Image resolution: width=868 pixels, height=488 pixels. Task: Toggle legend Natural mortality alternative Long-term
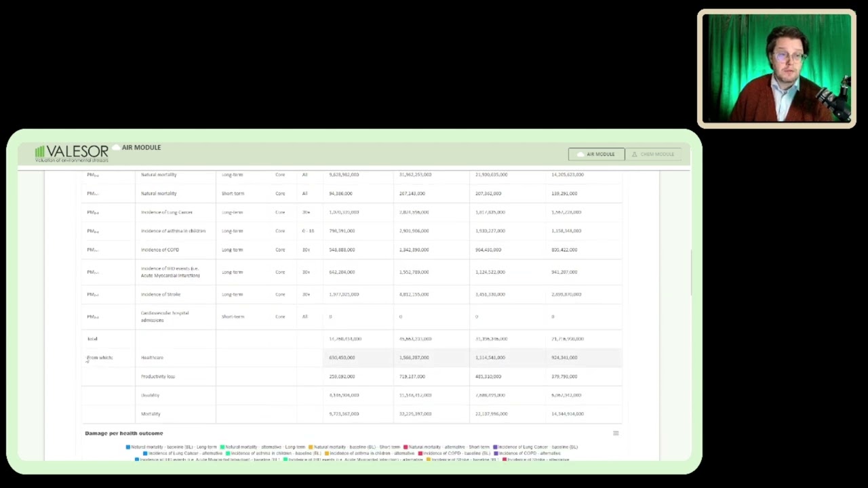coord(262,447)
